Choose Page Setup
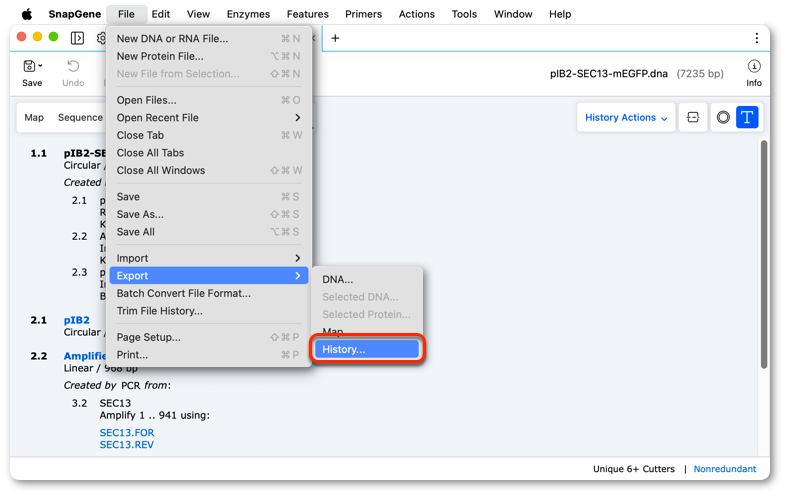This screenshot has height=496, width=786. [209, 338]
